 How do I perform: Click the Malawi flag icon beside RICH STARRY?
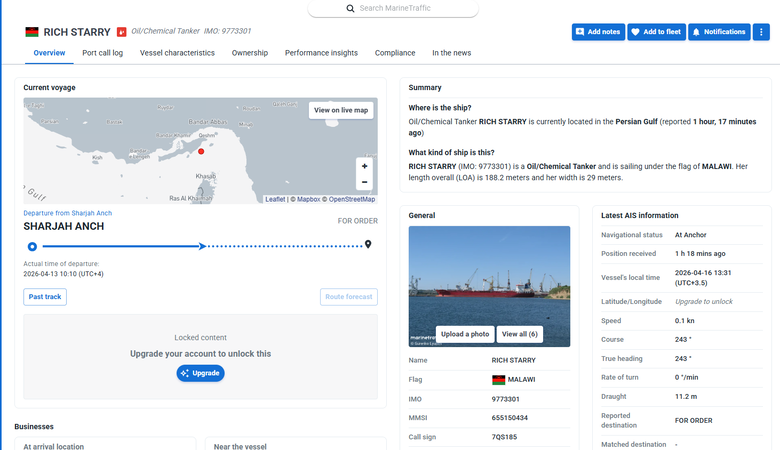(x=32, y=32)
